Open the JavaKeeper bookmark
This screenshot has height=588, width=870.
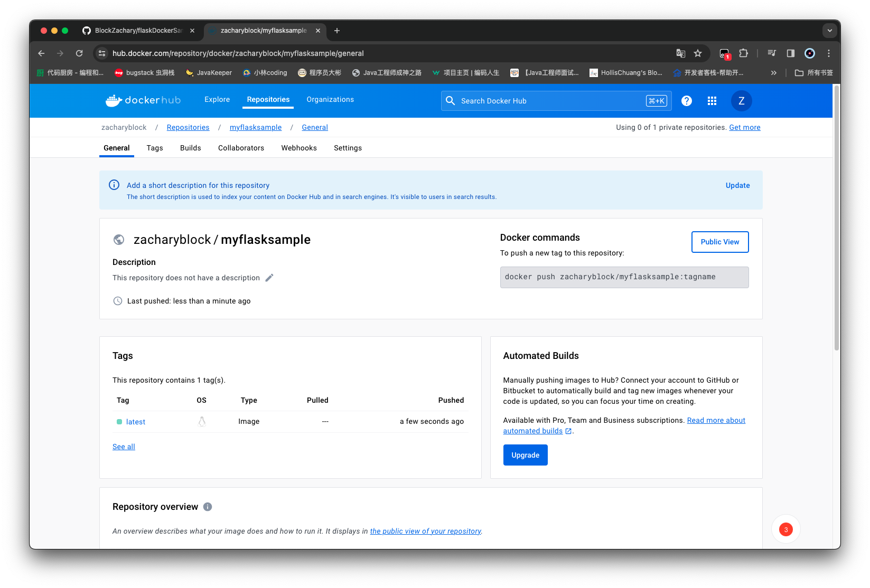(209, 73)
